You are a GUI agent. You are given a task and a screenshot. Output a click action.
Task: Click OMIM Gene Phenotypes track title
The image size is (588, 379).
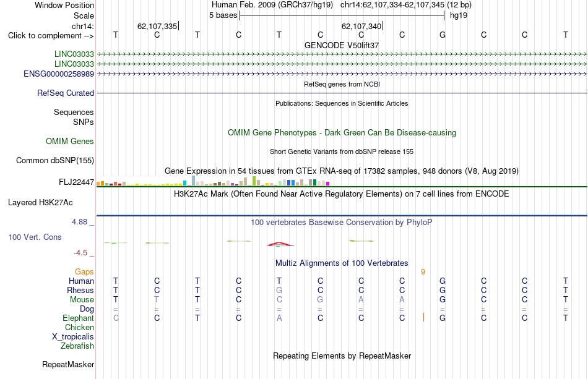tap(342, 132)
